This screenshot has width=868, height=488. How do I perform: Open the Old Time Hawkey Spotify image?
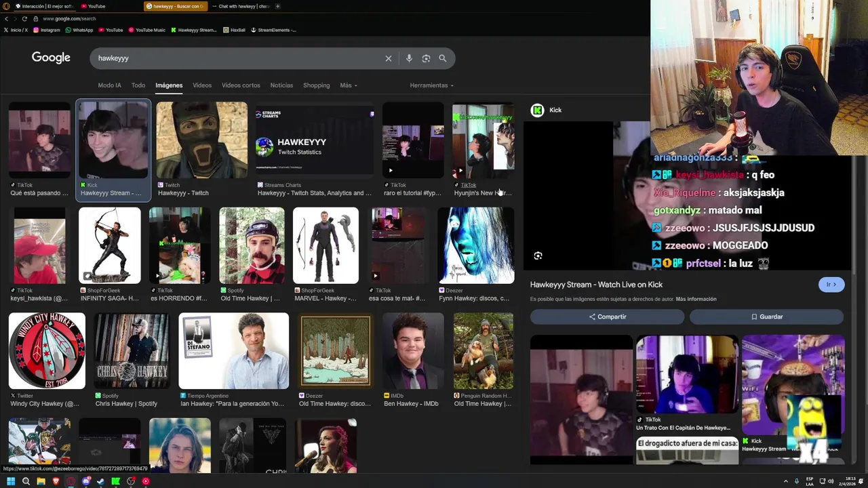pos(252,245)
